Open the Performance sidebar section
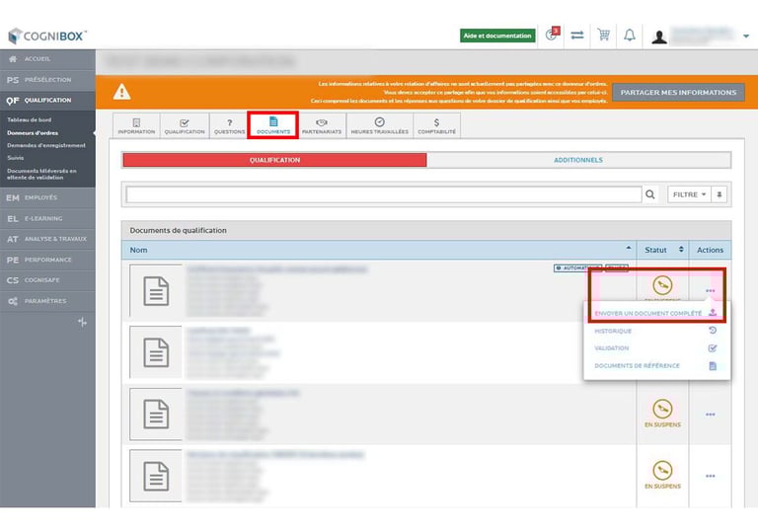This screenshot has width=758, height=532. (x=47, y=260)
